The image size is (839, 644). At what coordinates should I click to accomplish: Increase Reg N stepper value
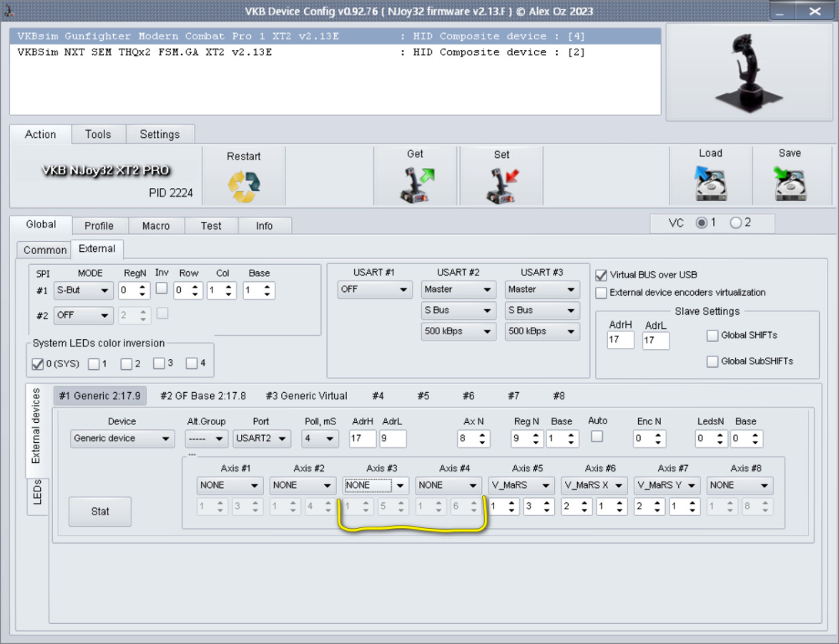click(536, 434)
